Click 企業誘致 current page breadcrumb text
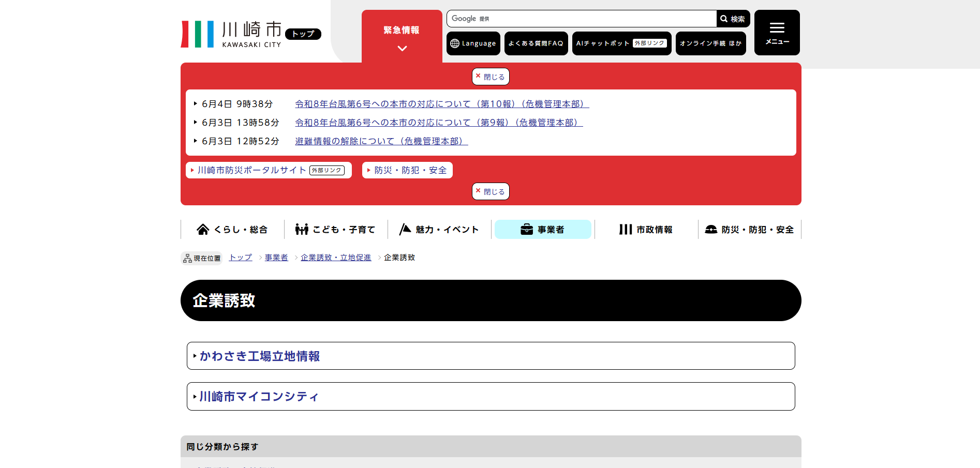This screenshot has width=980, height=468. [x=399, y=258]
